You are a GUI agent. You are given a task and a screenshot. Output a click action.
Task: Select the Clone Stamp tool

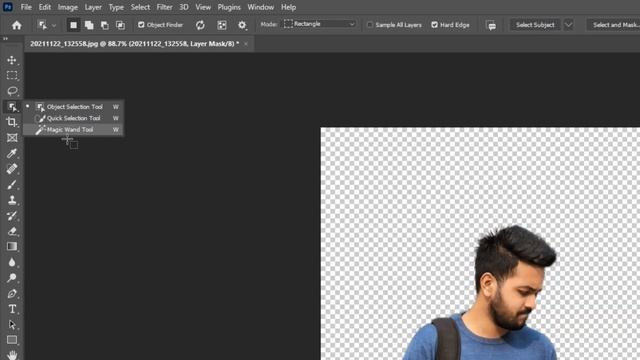pos(12,200)
